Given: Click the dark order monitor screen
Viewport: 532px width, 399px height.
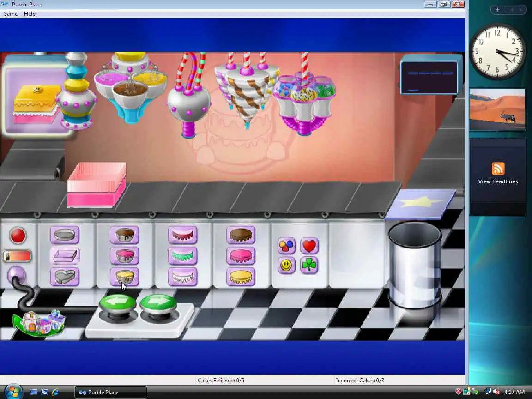Looking at the screenshot, I should 429,78.
